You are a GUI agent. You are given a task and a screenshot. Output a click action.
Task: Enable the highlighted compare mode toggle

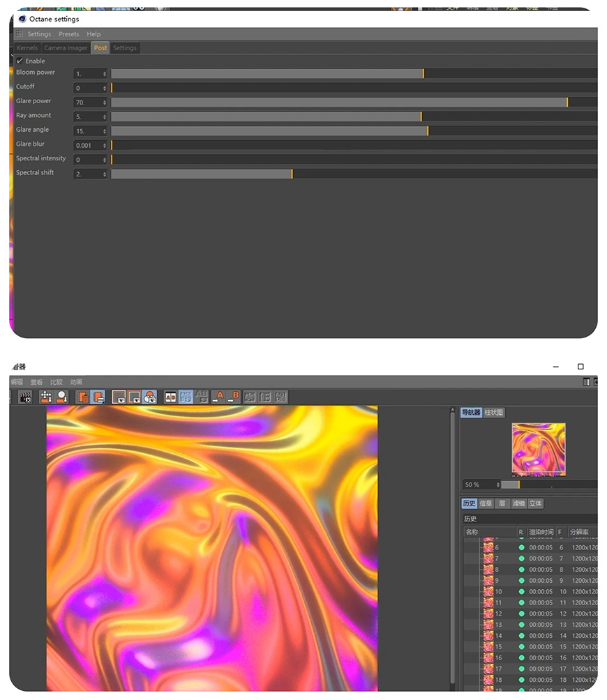[x=185, y=397]
